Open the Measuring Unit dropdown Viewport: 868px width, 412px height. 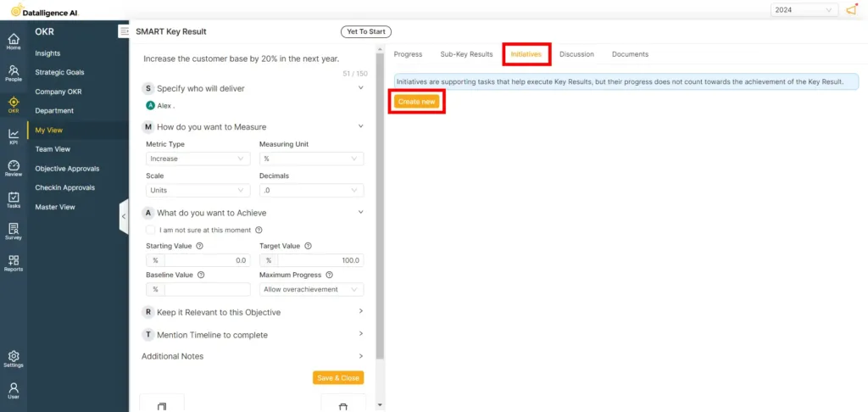(x=312, y=159)
